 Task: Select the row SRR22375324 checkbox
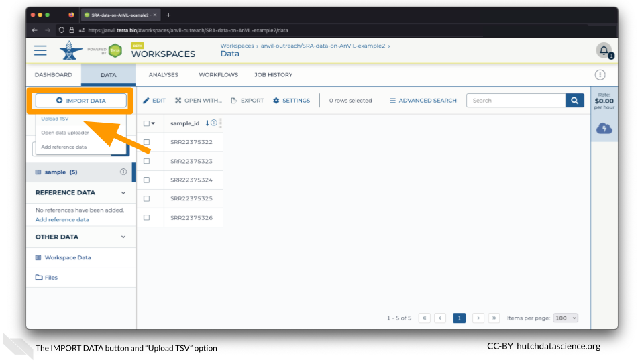coord(146,180)
